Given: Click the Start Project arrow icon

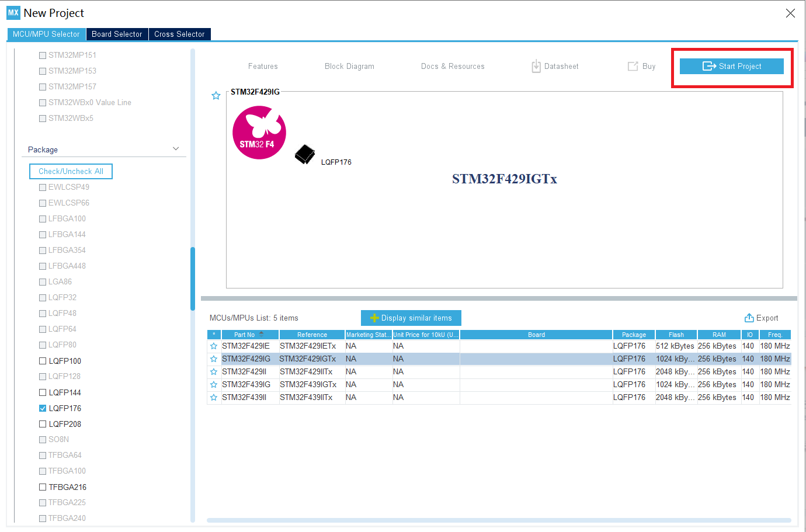Looking at the screenshot, I should (709, 67).
